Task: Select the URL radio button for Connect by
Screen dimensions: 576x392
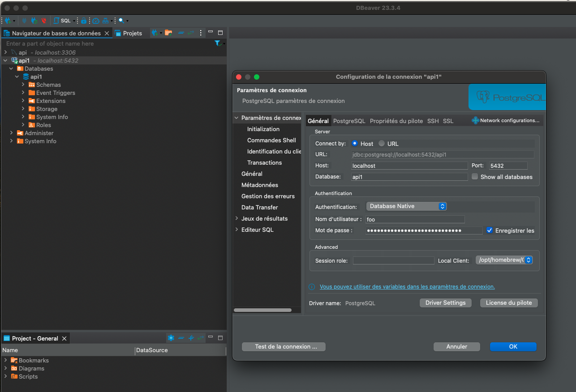Action: click(x=382, y=144)
